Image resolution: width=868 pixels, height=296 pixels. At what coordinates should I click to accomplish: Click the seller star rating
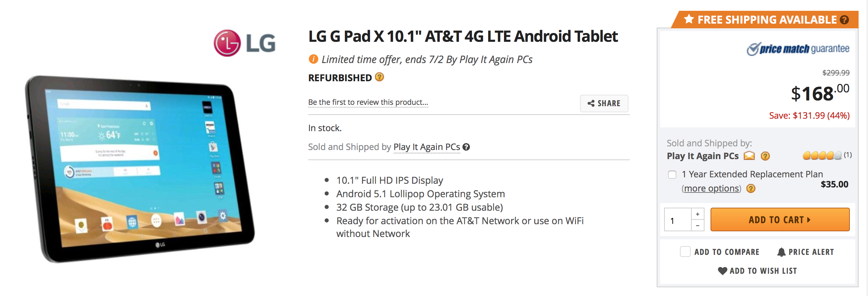[822, 155]
